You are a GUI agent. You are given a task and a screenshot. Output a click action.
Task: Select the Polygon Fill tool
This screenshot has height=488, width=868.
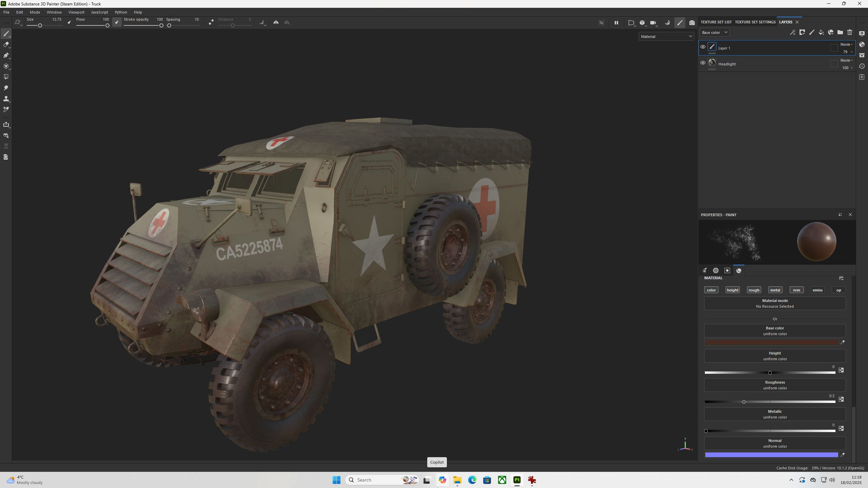[6, 77]
